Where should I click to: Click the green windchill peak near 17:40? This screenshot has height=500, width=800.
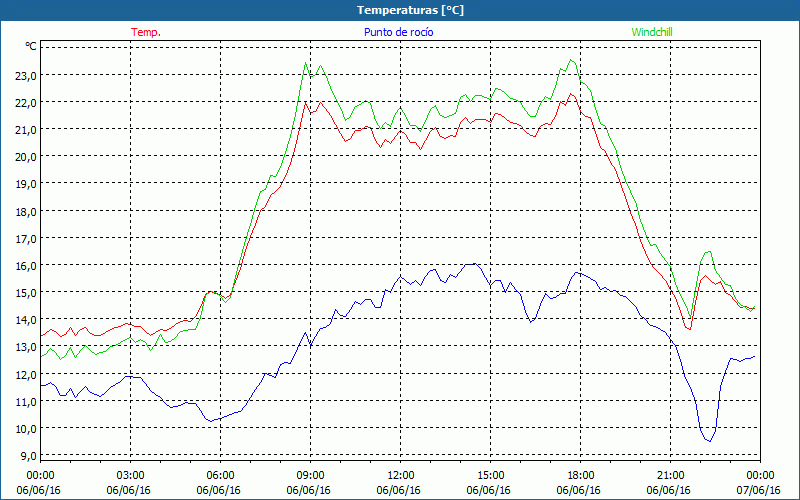click(x=571, y=60)
